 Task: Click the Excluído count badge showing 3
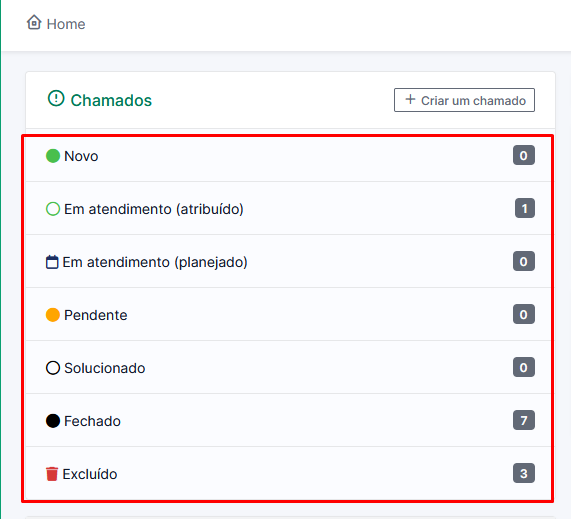click(x=524, y=473)
